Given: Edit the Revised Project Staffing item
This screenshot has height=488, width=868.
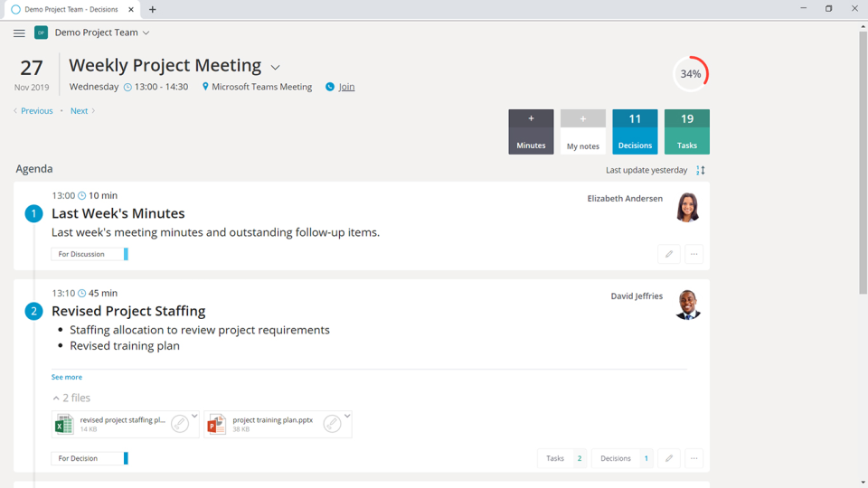Looking at the screenshot, I should [669, 458].
